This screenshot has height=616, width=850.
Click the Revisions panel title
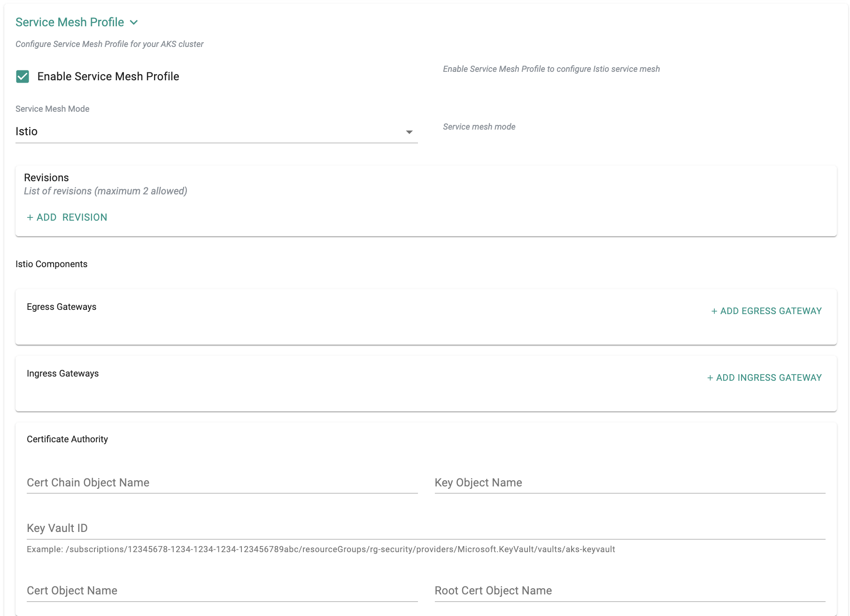tap(46, 177)
